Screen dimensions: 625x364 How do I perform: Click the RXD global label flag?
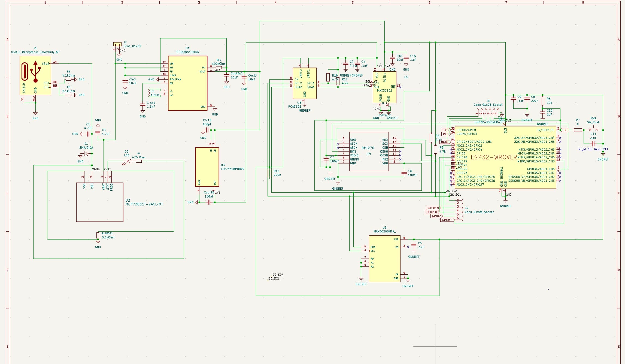click(446, 134)
